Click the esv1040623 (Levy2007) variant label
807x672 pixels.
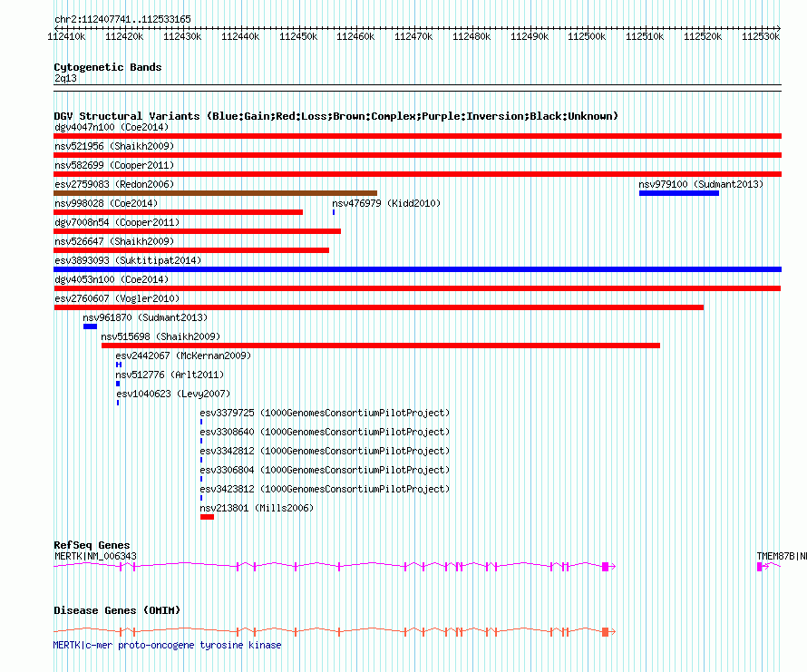click(x=173, y=394)
